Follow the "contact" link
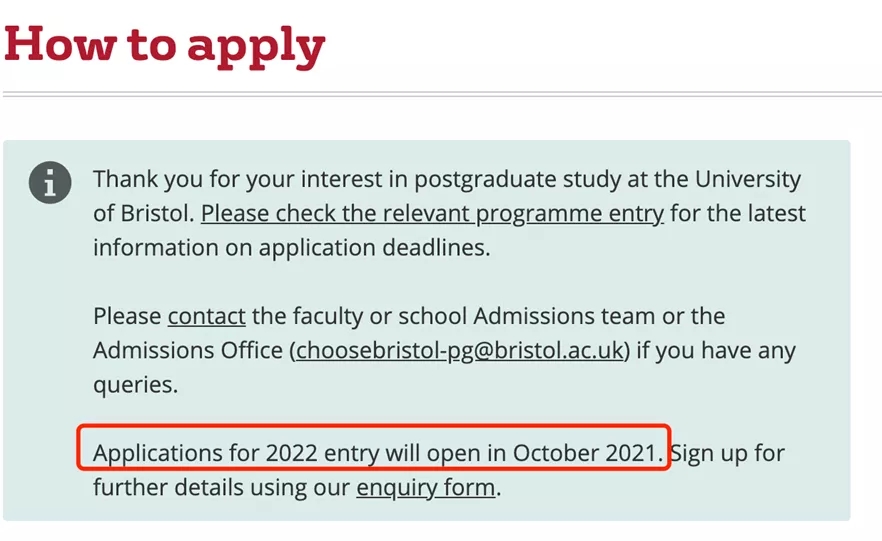 click(x=206, y=316)
